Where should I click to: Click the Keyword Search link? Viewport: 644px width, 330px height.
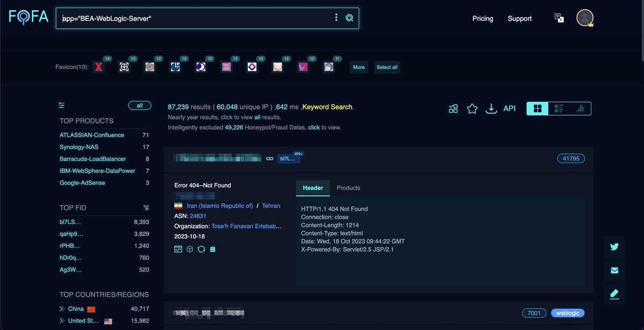(x=328, y=107)
